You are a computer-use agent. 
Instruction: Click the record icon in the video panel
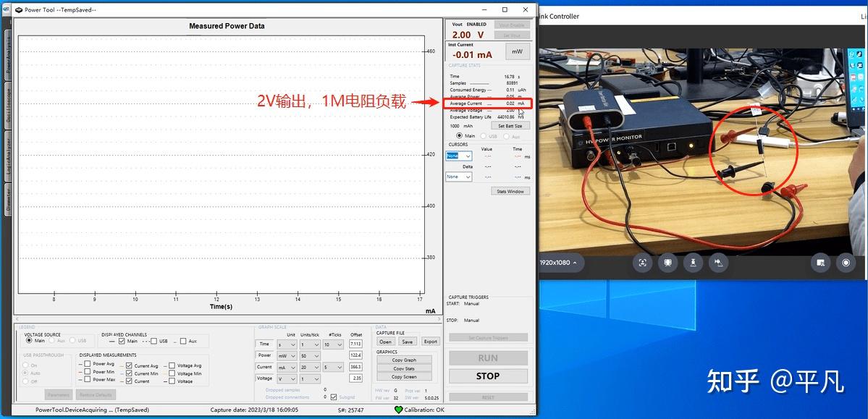[845, 263]
